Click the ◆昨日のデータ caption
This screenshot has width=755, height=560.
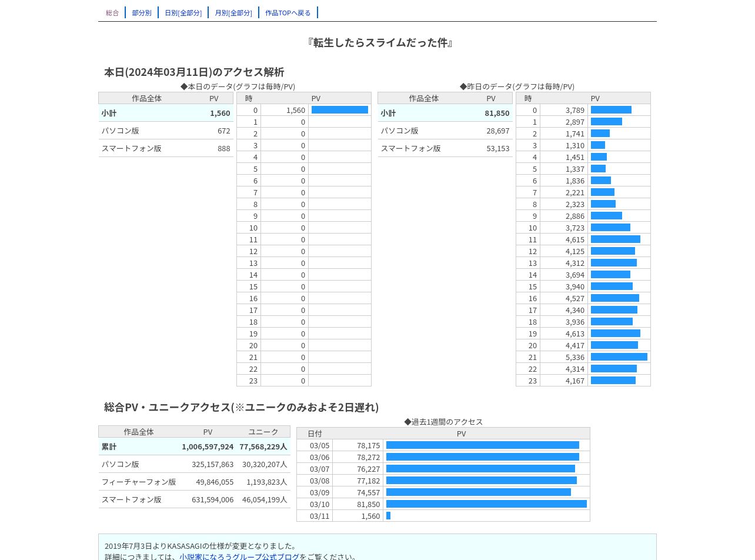coord(517,86)
